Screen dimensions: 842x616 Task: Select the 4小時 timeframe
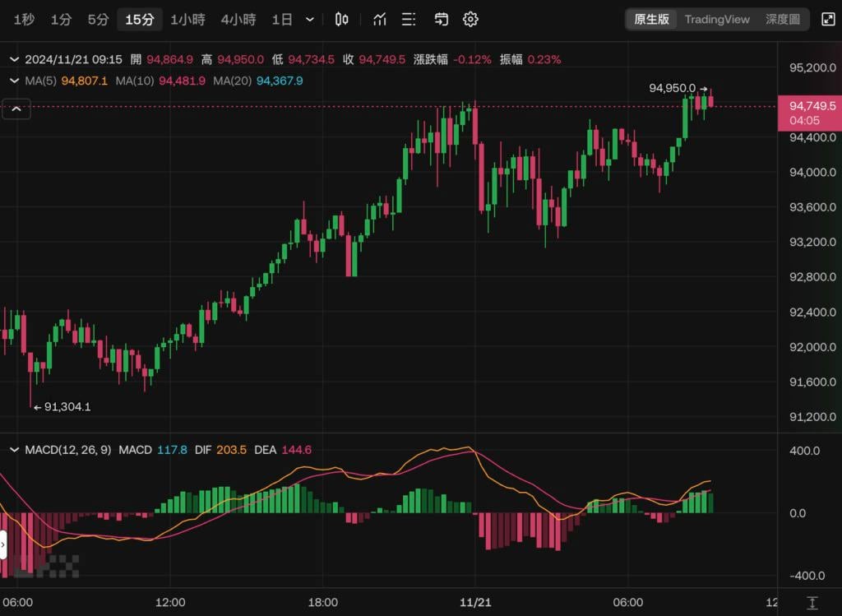[x=238, y=20]
